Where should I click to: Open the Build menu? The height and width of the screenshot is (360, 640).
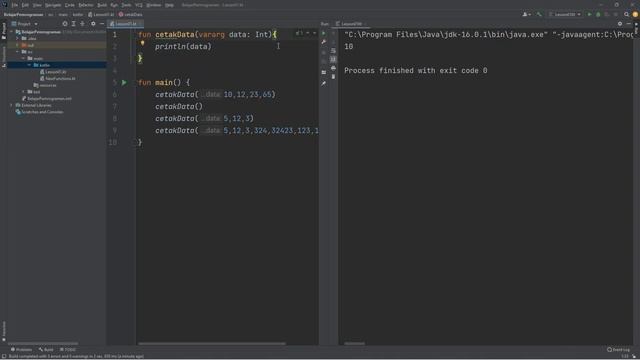tap(102, 5)
